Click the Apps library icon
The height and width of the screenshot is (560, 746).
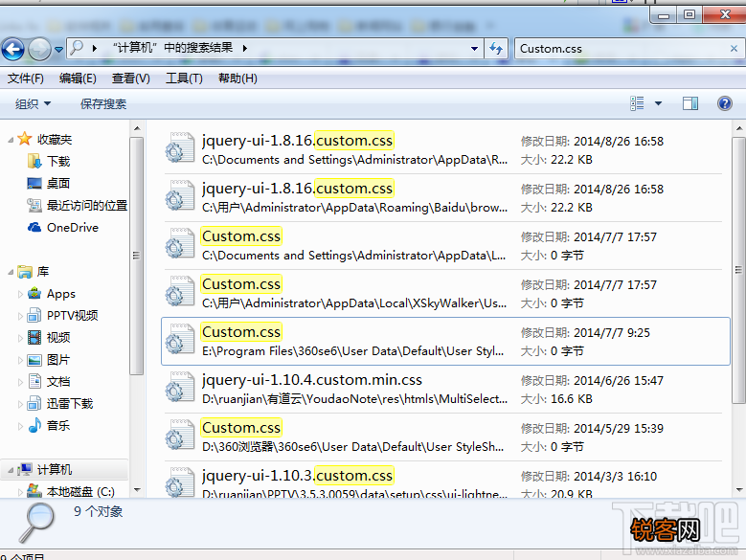click(x=34, y=293)
